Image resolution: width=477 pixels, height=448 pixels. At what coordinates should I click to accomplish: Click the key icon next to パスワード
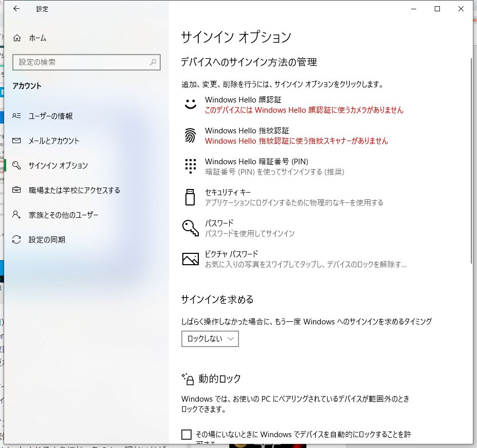pyautogui.click(x=191, y=228)
